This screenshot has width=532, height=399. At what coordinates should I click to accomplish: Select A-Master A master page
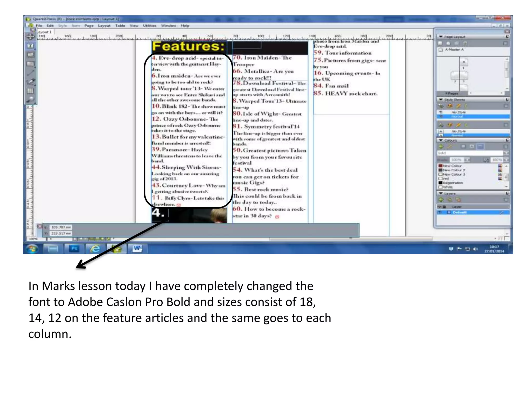click(454, 50)
